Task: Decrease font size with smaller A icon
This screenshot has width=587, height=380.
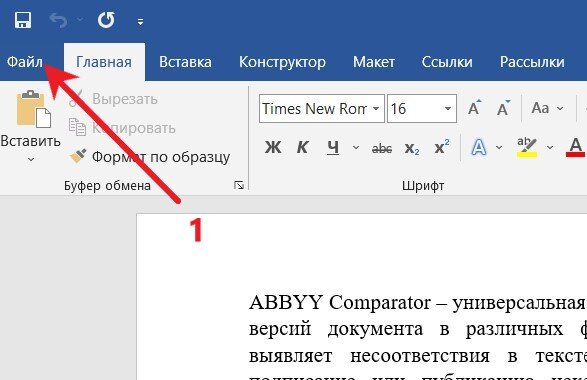Action: point(503,108)
